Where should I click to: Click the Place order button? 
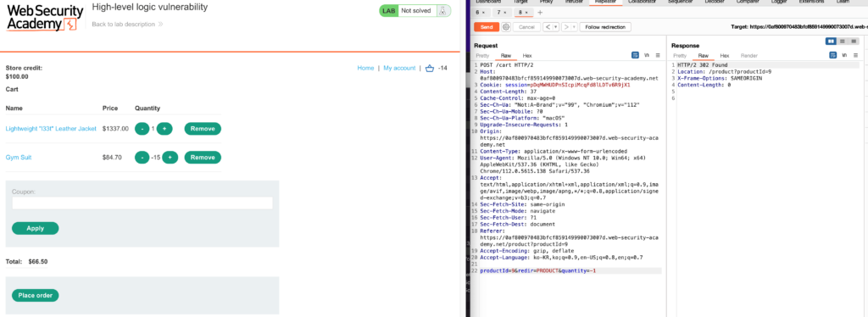tap(36, 296)
